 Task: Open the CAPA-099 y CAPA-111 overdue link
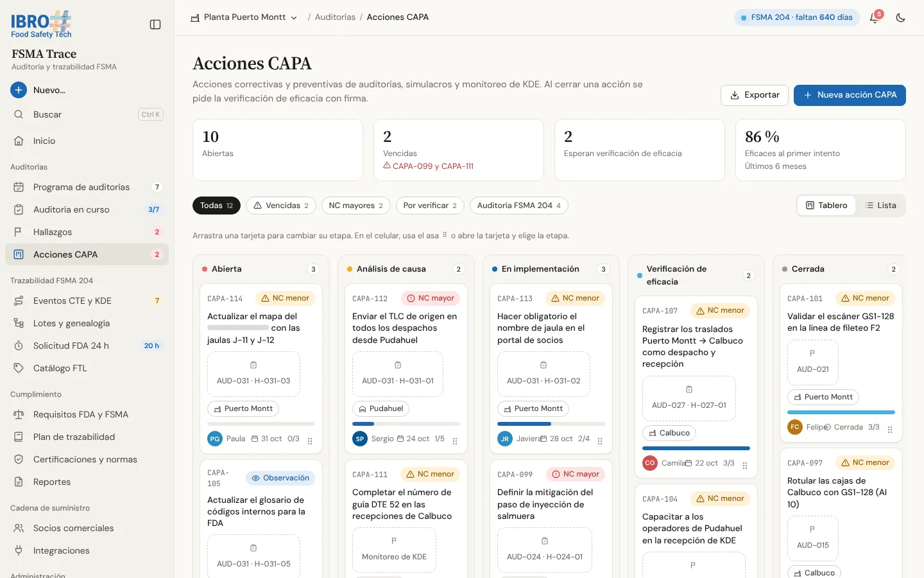coord(428,166)
